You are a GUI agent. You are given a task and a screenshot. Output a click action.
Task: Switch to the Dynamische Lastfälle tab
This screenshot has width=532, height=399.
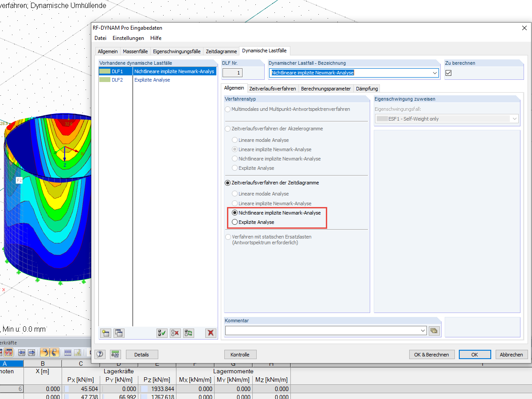pos(264,51)
